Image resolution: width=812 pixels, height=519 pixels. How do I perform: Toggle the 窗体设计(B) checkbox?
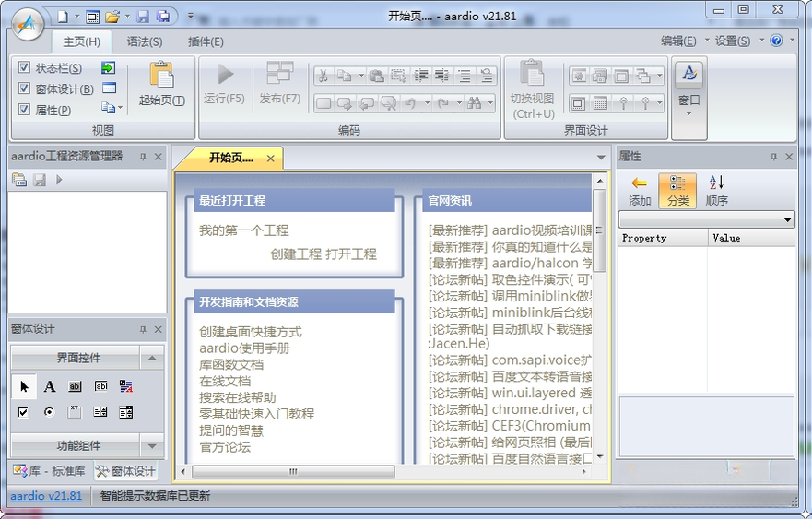24,88
